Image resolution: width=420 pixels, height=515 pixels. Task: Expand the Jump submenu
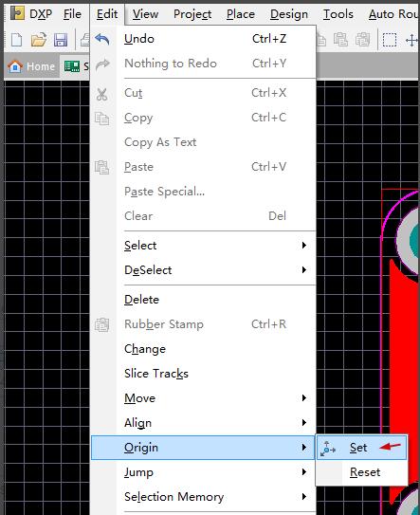click(203, 472)
